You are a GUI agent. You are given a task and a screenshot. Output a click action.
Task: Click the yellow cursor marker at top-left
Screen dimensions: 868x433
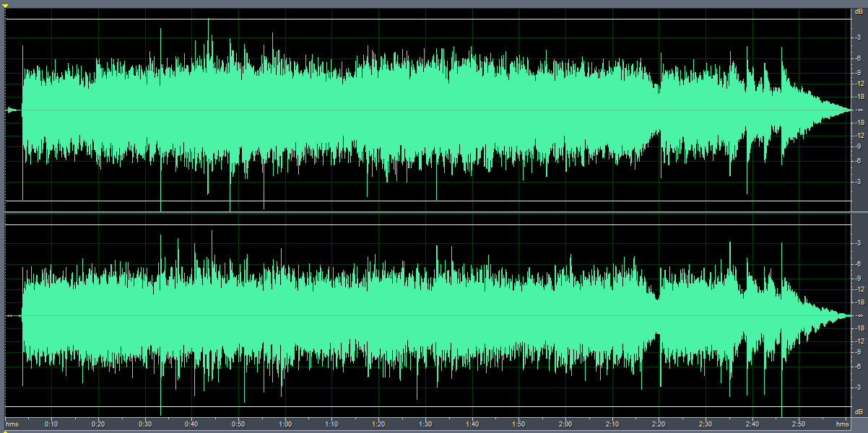(4, 6)
